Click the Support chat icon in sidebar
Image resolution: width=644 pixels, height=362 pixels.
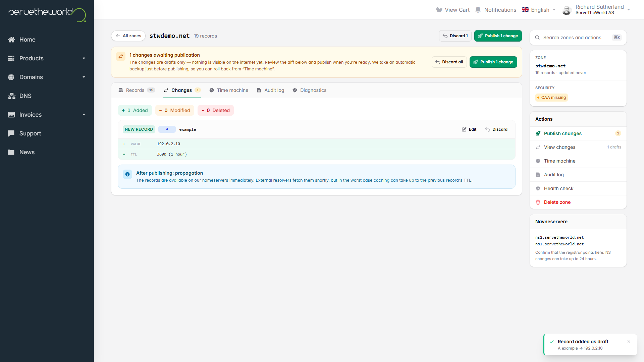tap(11, 133)
